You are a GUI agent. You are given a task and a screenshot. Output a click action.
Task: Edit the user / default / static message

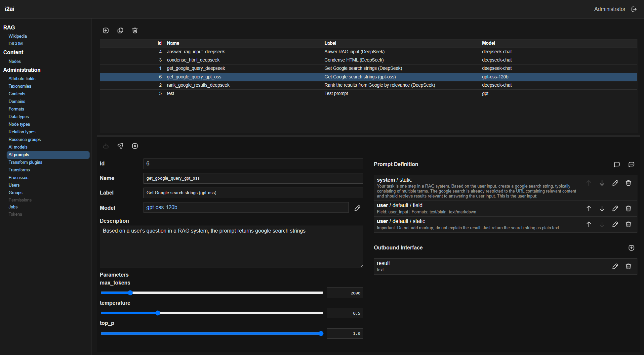click(x=615, y=224)
